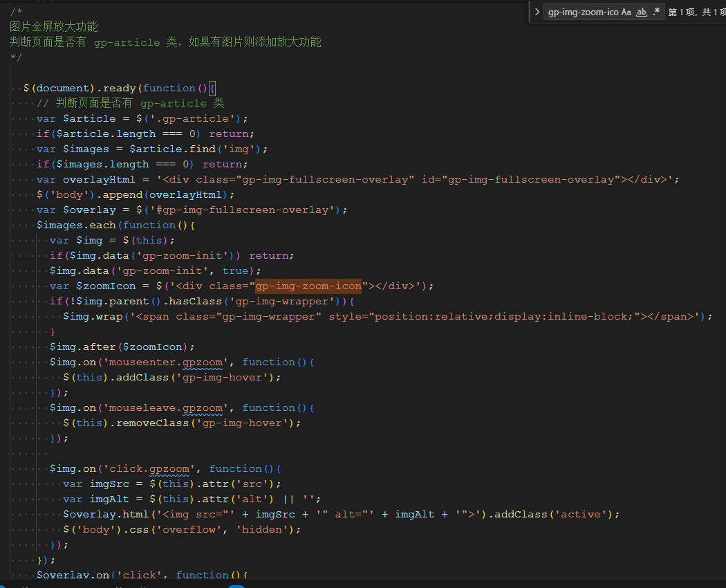Click the var $zoomIcon variable name

tap(106, 286)
